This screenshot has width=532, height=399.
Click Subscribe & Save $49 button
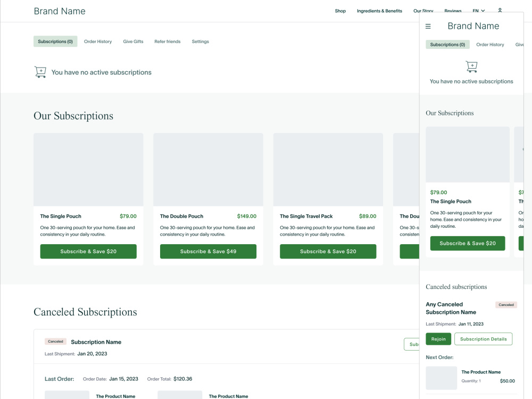click(208, 252)
